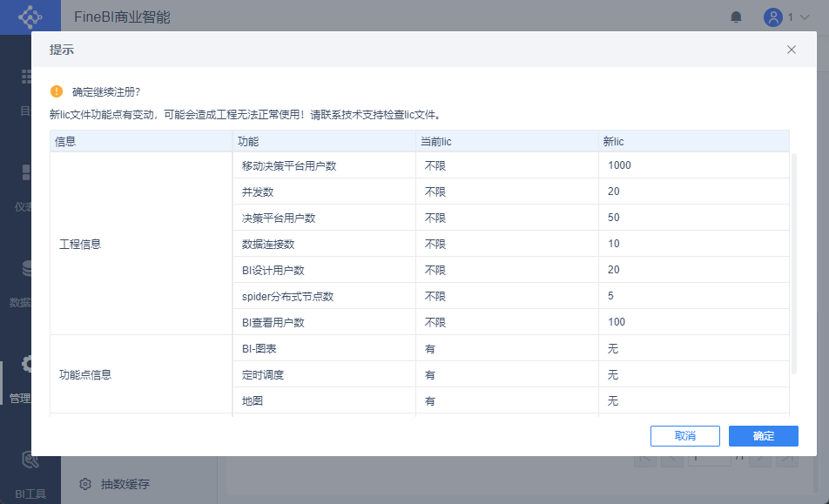Click the 功能 column header
This screenshot has width=829, height=504.
point(248,141)
